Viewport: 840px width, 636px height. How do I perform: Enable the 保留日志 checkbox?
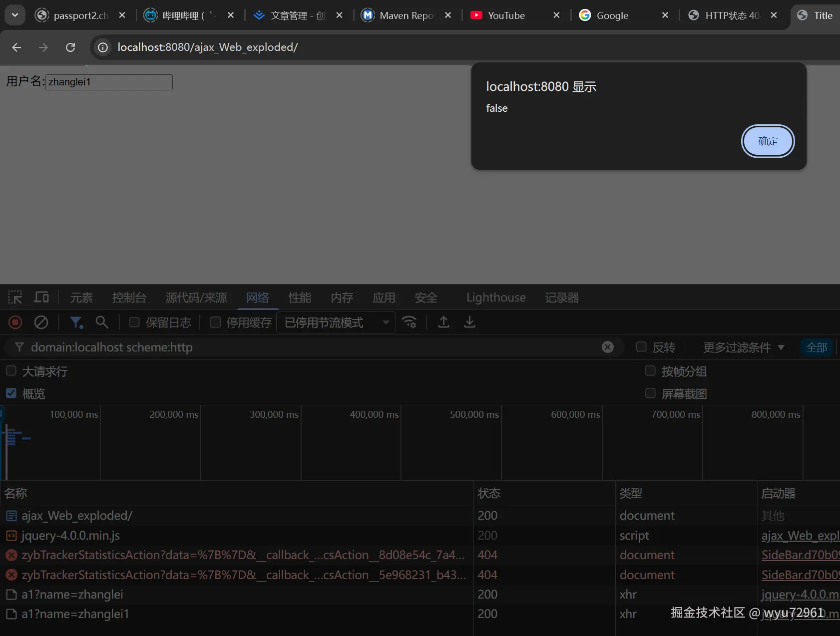point(134,322)
